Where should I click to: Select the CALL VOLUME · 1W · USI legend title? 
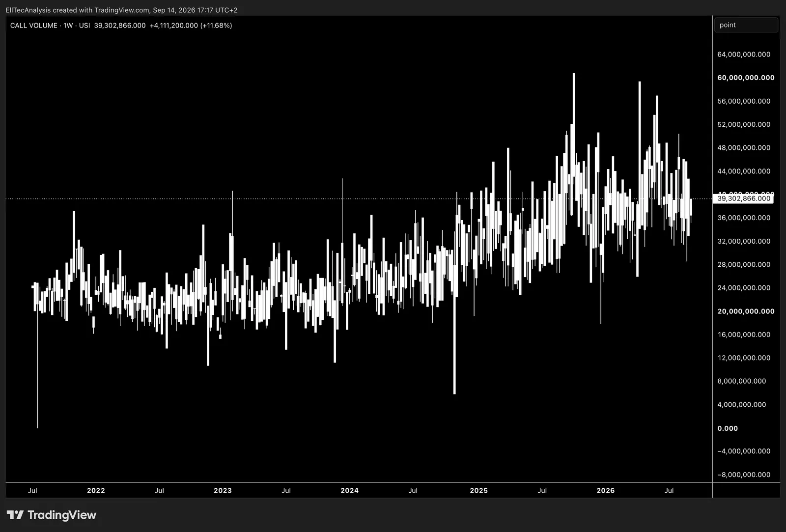tap(50, 26)
